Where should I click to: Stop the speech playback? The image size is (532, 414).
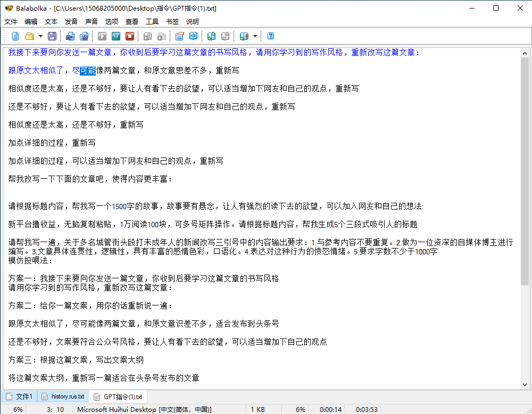(131, 36)
